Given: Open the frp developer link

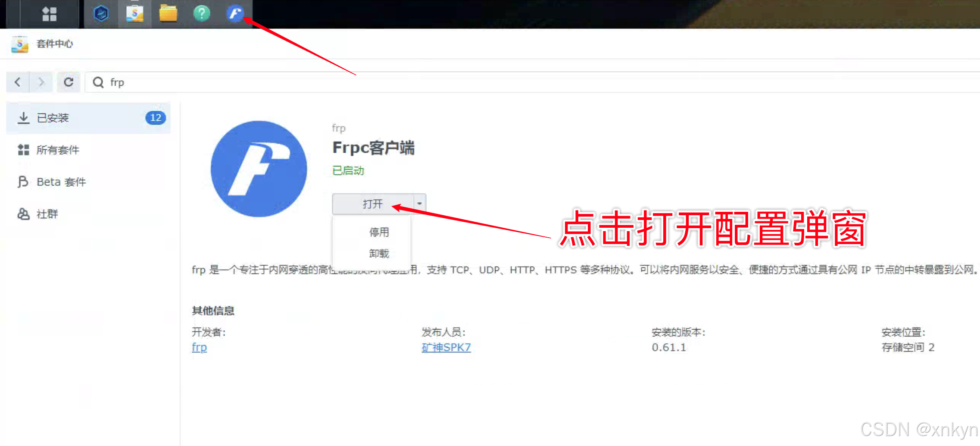Looking at the screenshot, I should point(199,347).
